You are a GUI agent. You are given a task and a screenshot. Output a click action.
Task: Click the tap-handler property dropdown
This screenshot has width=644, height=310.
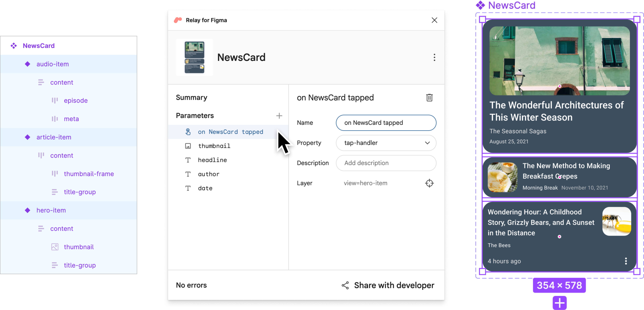pos(386,143)
